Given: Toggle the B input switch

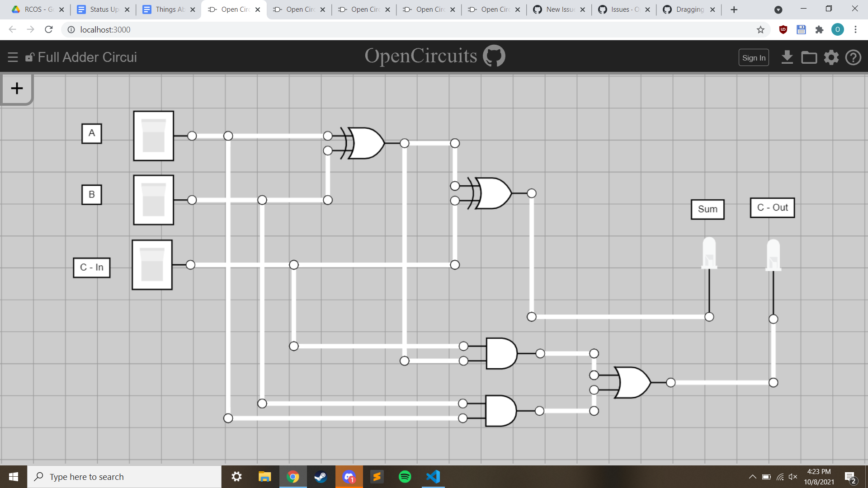Looking at the screenshot, I should click(x=153, y=200).
